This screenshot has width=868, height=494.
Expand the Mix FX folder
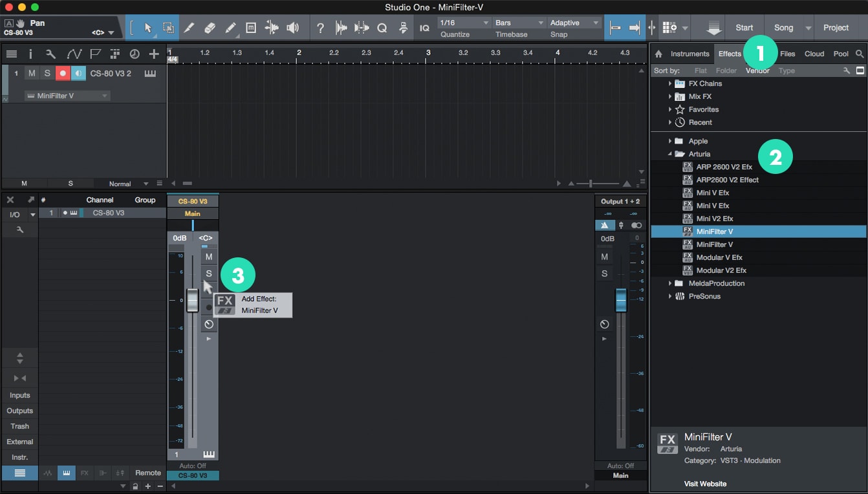(x=670, y=96)
